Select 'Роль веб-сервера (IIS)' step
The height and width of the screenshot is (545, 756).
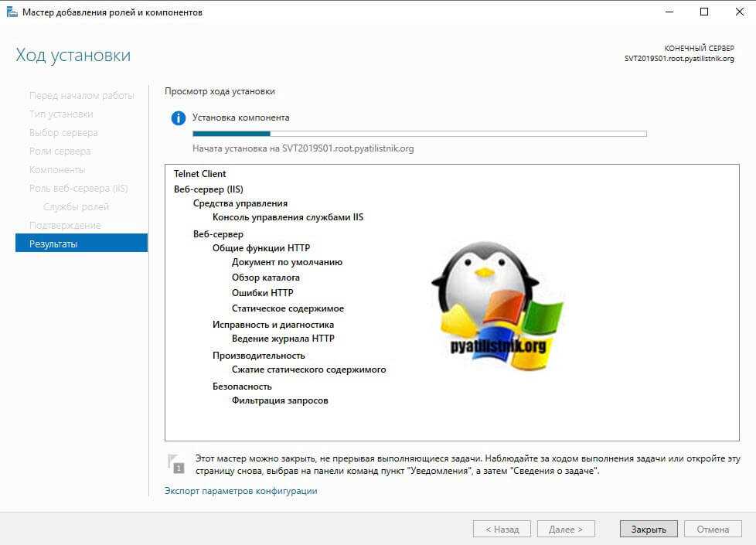79,188
